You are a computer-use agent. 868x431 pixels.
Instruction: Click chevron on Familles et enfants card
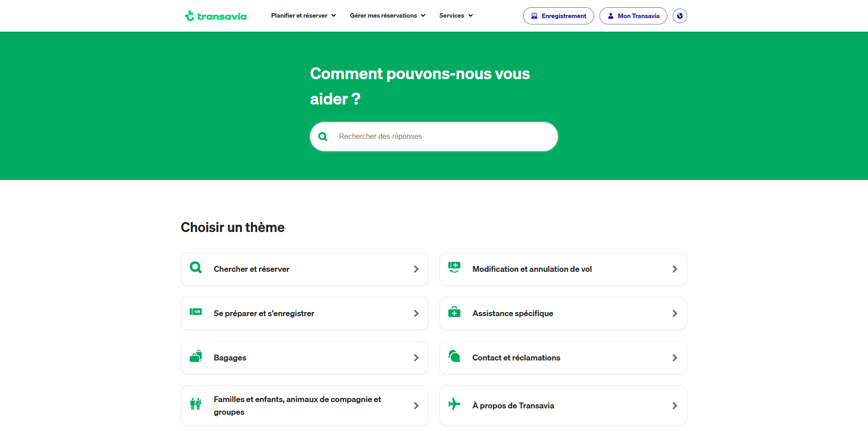point(416,406)
